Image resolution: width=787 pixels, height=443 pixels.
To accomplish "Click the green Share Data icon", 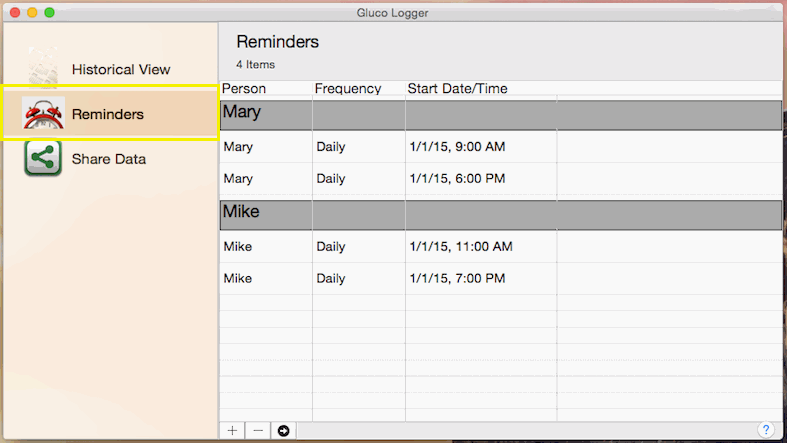I will point(43,158).
